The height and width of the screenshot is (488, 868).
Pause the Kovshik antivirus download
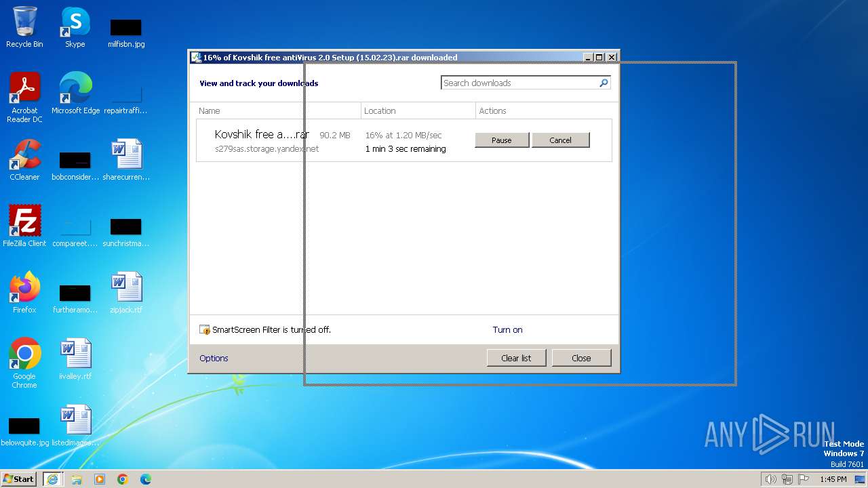click(502, 140)
